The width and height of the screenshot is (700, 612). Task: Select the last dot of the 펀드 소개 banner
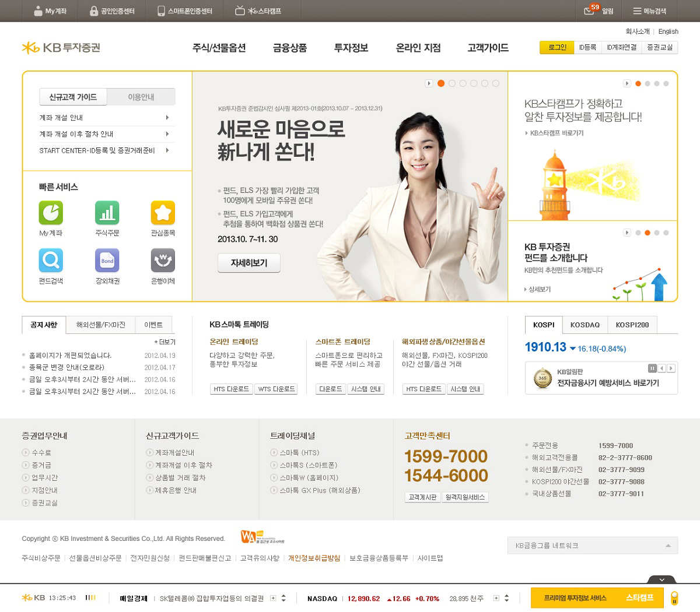666,233
